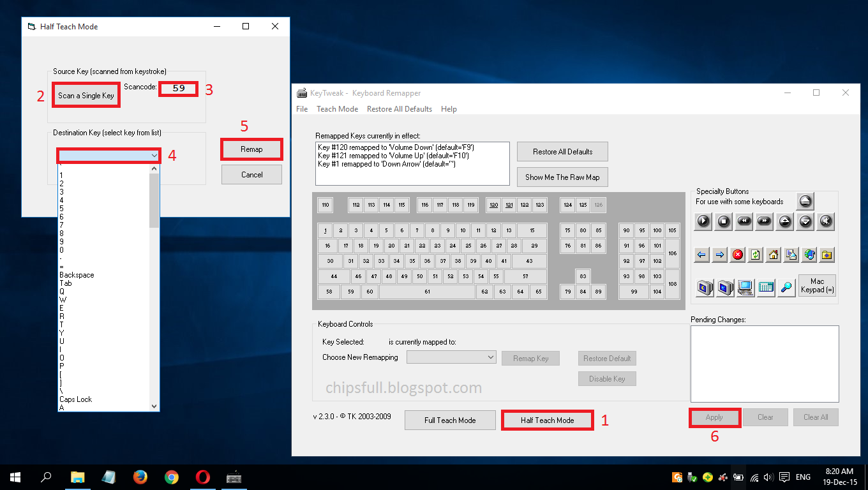Viewport: 868px width, 490px height.
Task: Select the red browser Stop button
Action: point(738,255)
